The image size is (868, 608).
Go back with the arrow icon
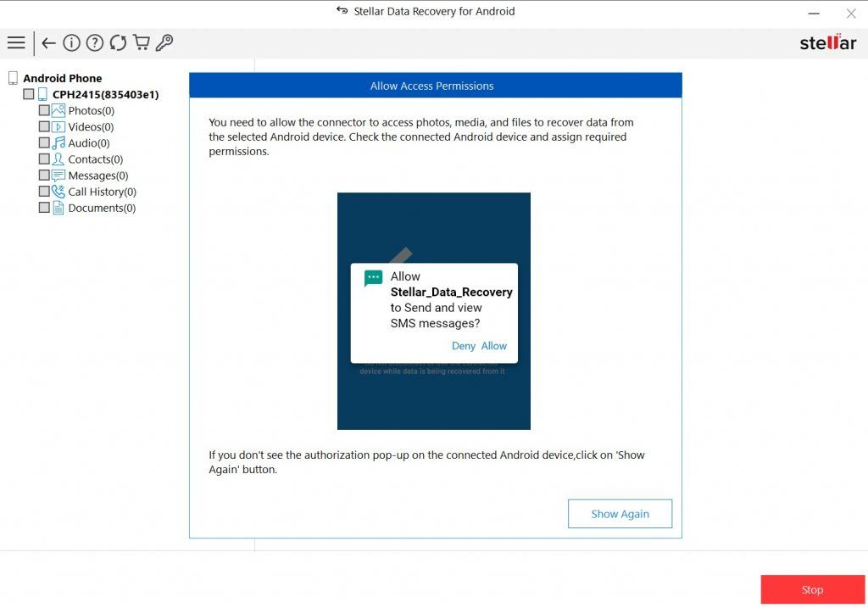click(x=48, y=42)
